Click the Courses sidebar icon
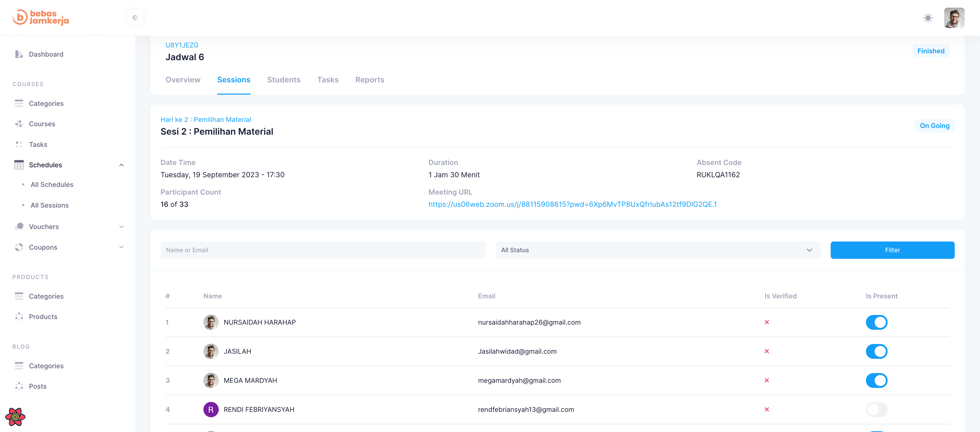 pos(19,124)
